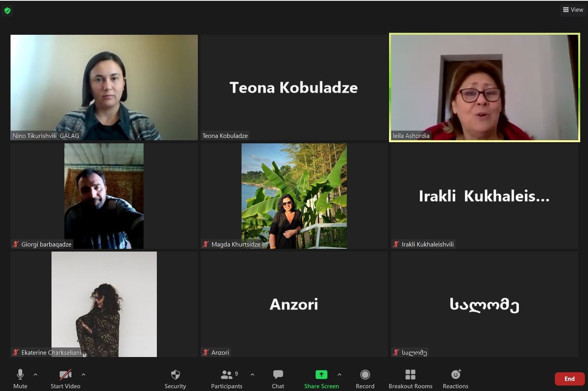
Task: Expand share options arrow beside Share Screen
Action: pos(339,375)
